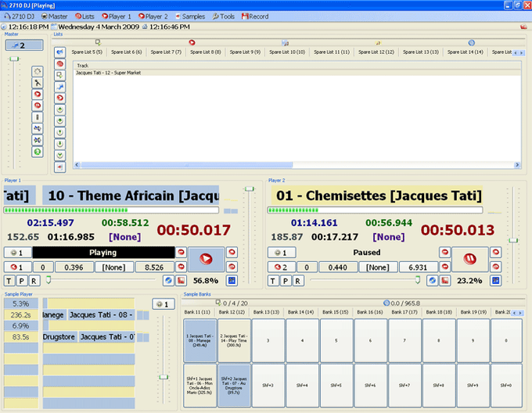
Task: Click the red play icon in Lists toolbar
Action: (x=60, y=98)
